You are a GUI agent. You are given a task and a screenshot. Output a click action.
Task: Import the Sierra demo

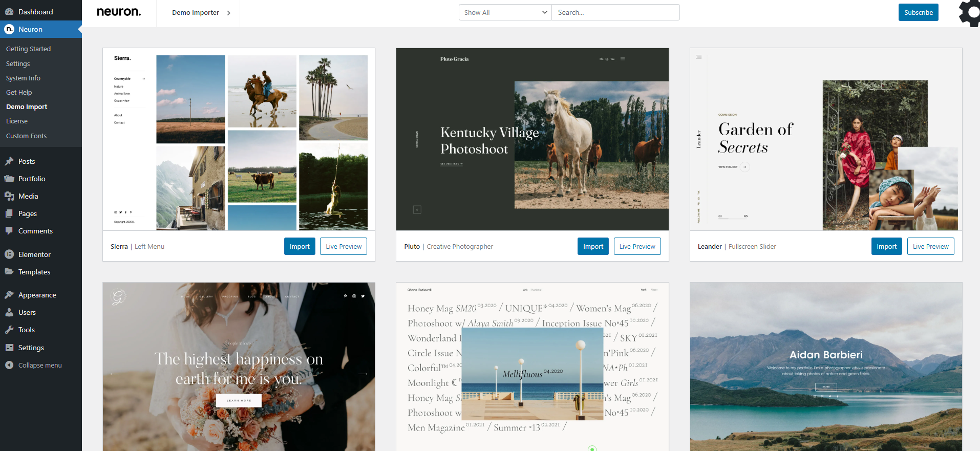pyautogui.click(x=300, y=246)
